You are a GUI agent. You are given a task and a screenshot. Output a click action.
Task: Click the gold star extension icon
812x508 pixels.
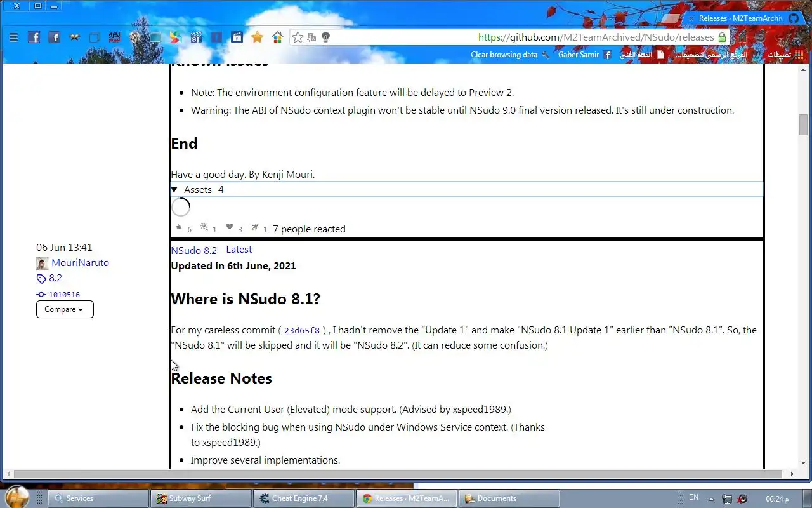257,37
